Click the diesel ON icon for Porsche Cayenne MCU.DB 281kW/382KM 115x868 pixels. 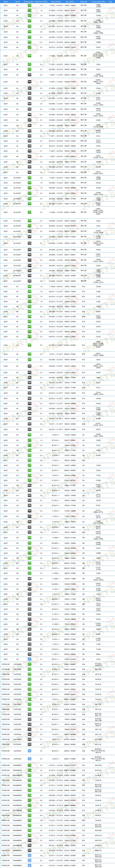coord(30,739)
